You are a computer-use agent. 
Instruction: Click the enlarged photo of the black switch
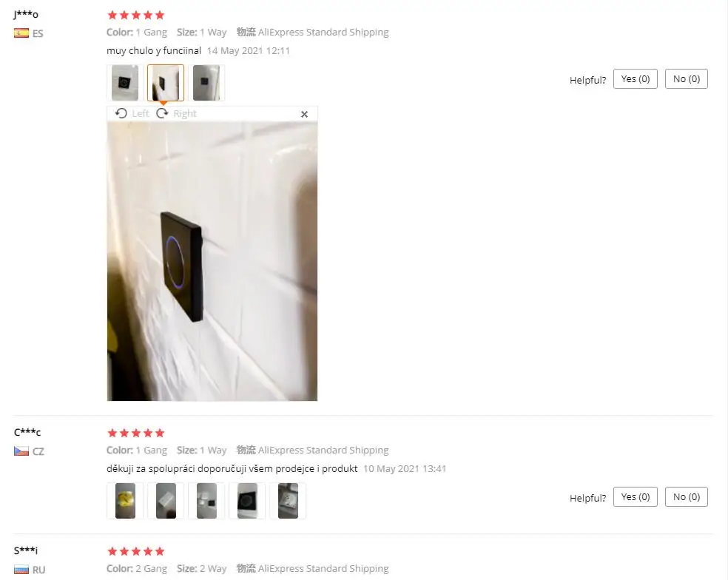212,261
